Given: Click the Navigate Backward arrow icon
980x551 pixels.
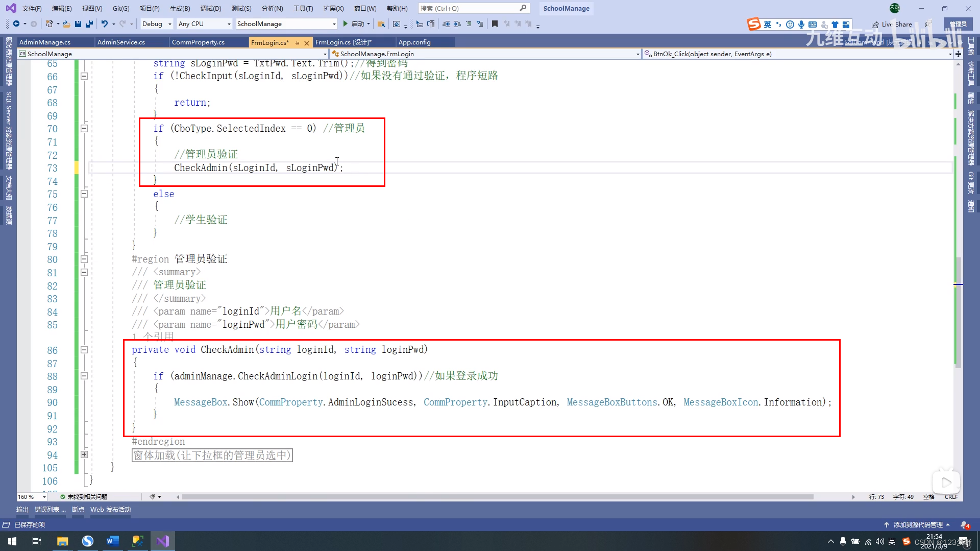Looking at the screenshot, I should point(16,23).
